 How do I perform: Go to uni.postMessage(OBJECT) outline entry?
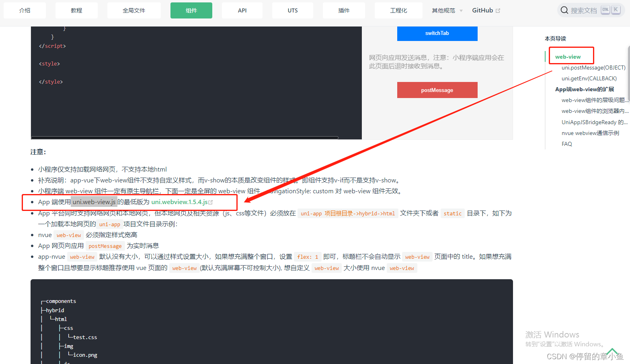click(593, 67)
